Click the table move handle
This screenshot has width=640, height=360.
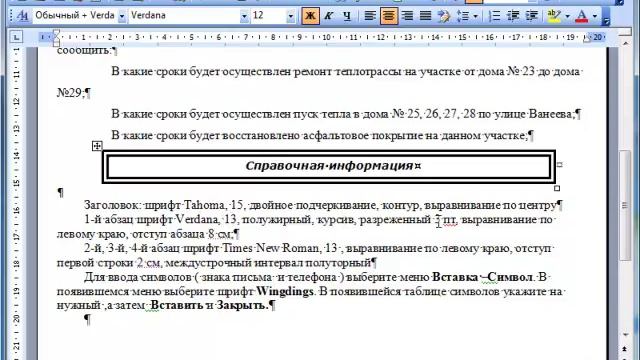point(97,146)
